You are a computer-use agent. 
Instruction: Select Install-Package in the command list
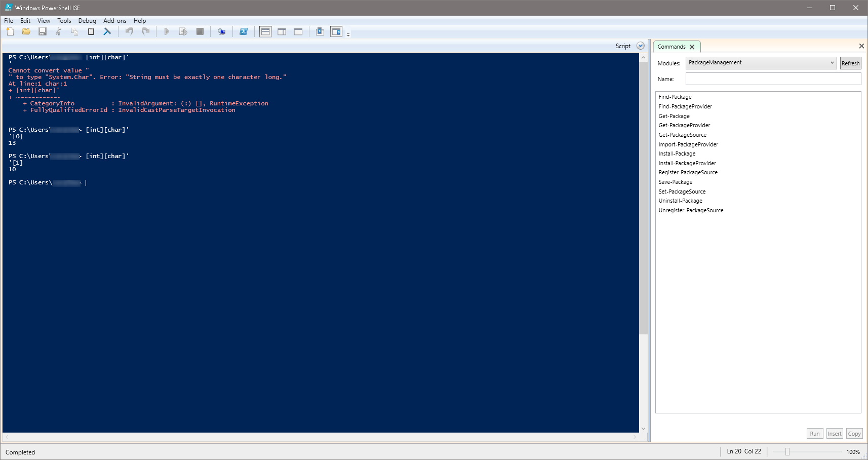[677, 154]
